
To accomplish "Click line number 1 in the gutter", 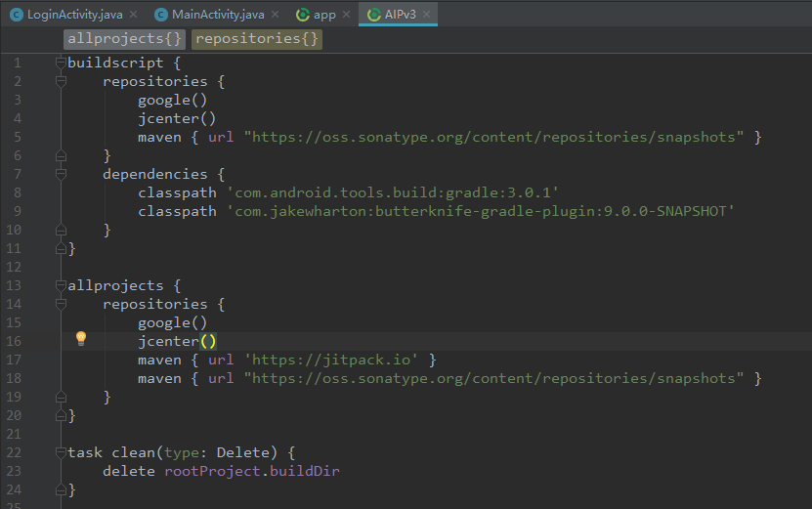I will (x=18, y=64).
